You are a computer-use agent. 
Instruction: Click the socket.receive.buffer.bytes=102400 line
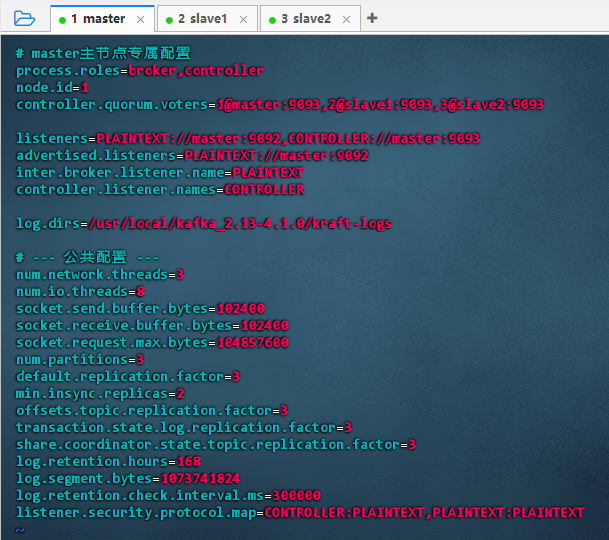pos(152,326)
